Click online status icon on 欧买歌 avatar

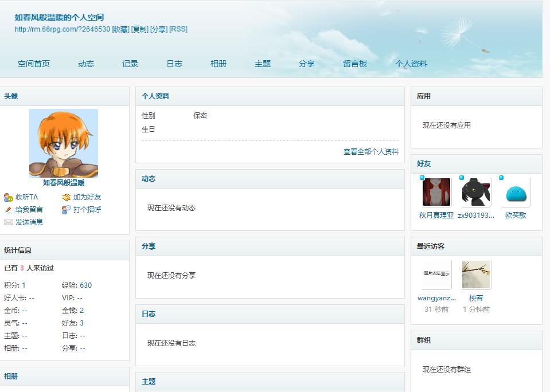tap(501, 178)
